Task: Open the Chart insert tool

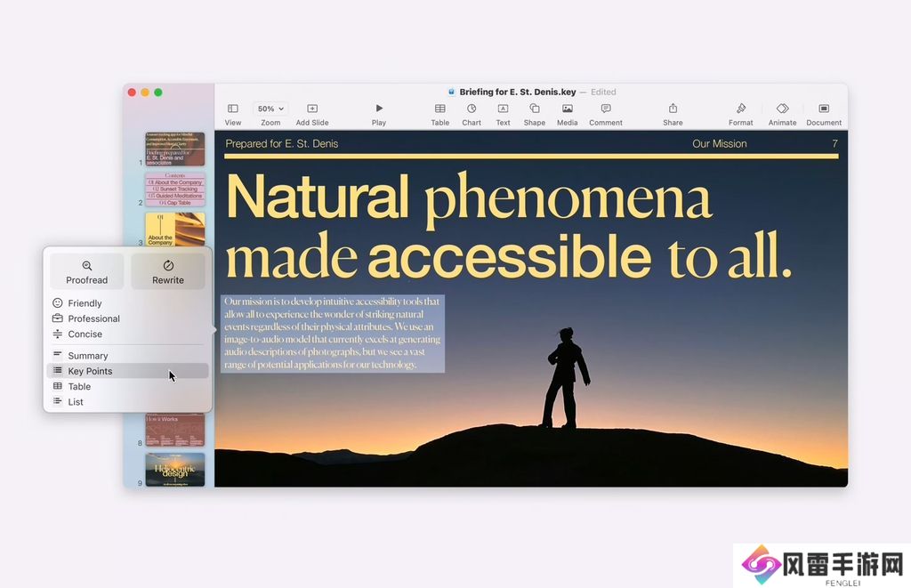Action: click(472, 109)
